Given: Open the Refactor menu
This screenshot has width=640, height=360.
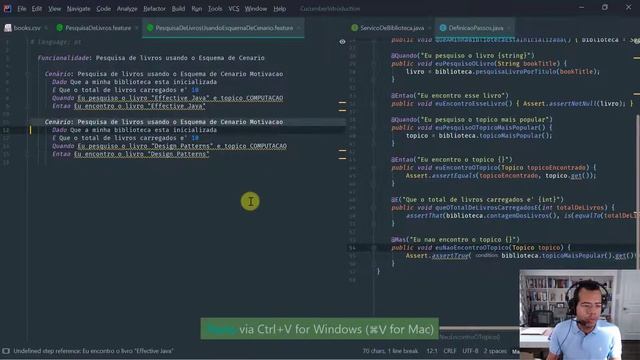Looking at the screenshot, I should tap(154, 9).
